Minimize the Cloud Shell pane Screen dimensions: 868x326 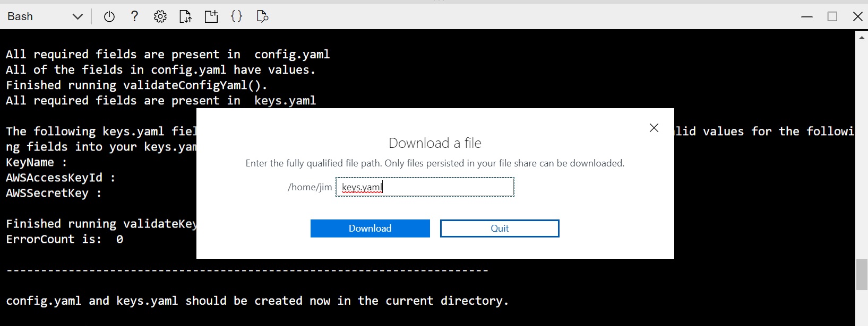point(807,16)
